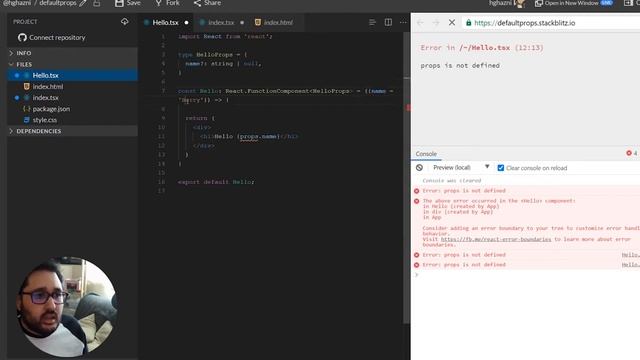This screenshot has height=360, width=640.
Task: Connect repository via GitHub
Action: (52, 38)
